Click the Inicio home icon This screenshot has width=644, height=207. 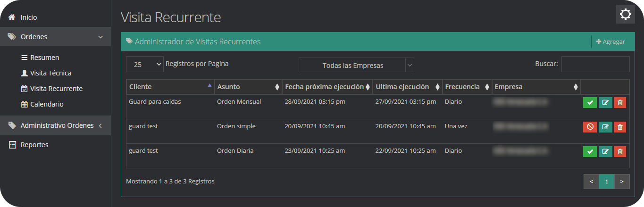(x=12, y=17)
